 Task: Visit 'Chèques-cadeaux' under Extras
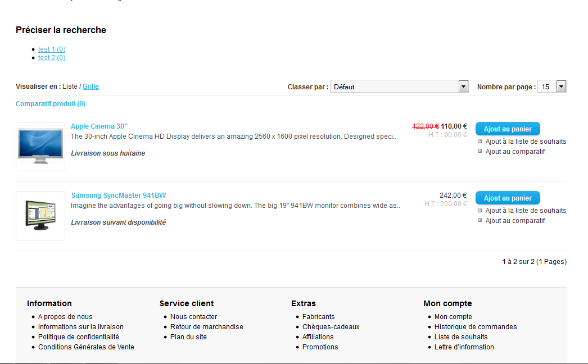(x=331, y=327)
